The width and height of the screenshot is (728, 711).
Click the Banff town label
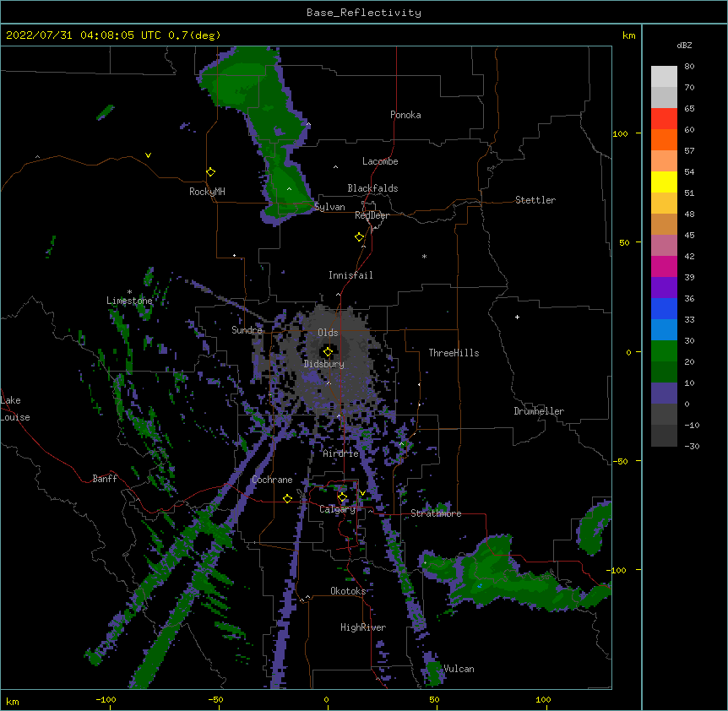[105, 479]
